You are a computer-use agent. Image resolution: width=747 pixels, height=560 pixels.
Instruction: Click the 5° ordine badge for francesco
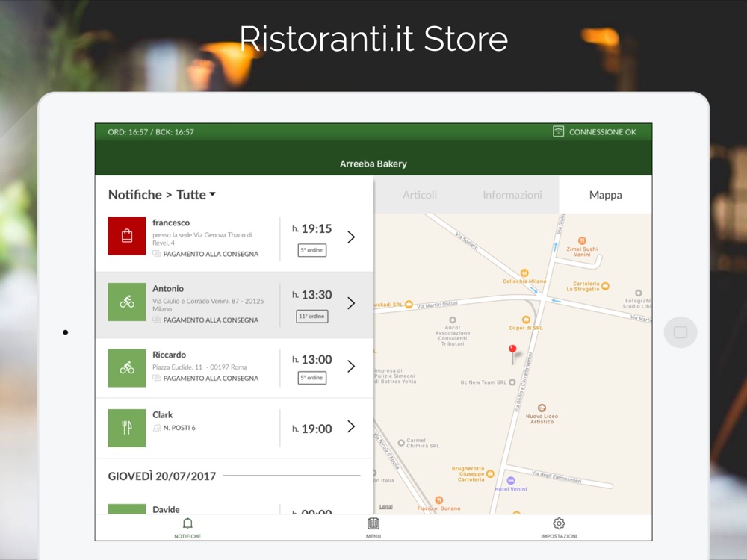tap(312, 250)
